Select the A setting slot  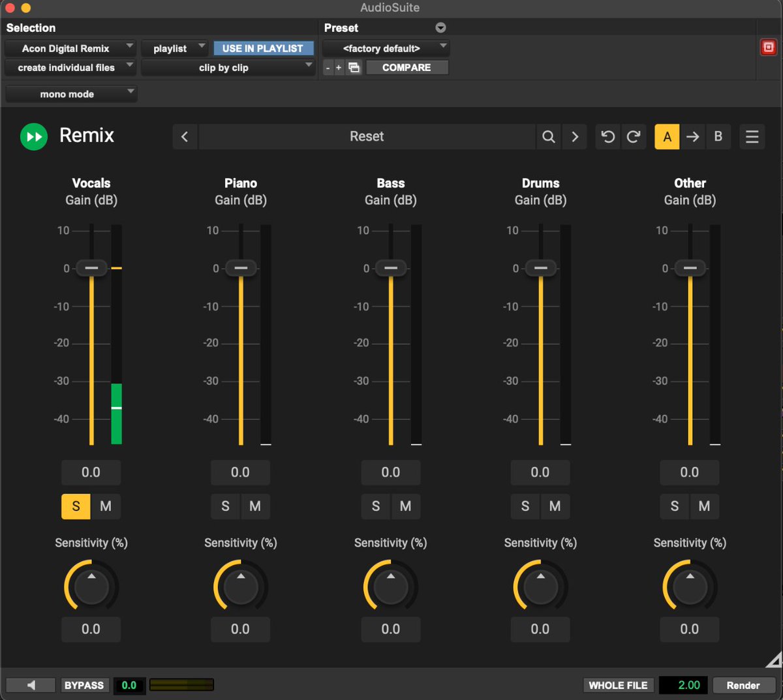667,136
